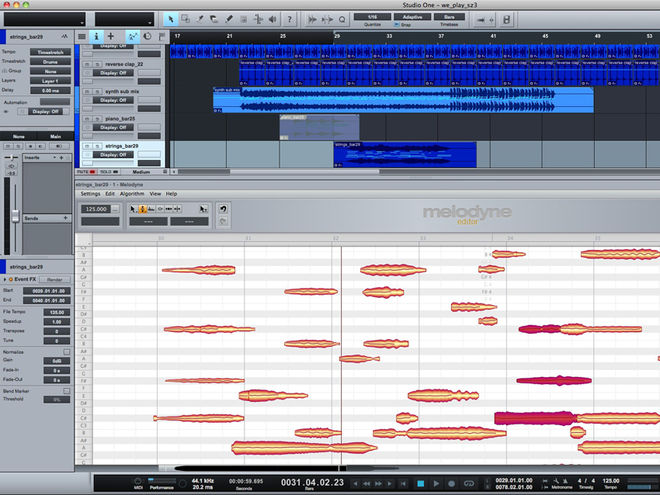Select Melodyne's Note Separation tool

click(x=178, y=209)
